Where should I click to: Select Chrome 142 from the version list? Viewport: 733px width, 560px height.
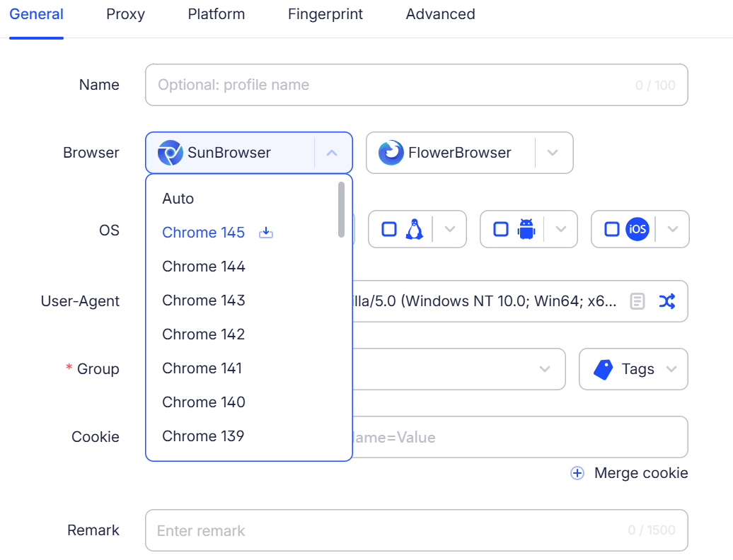(204, 334)
